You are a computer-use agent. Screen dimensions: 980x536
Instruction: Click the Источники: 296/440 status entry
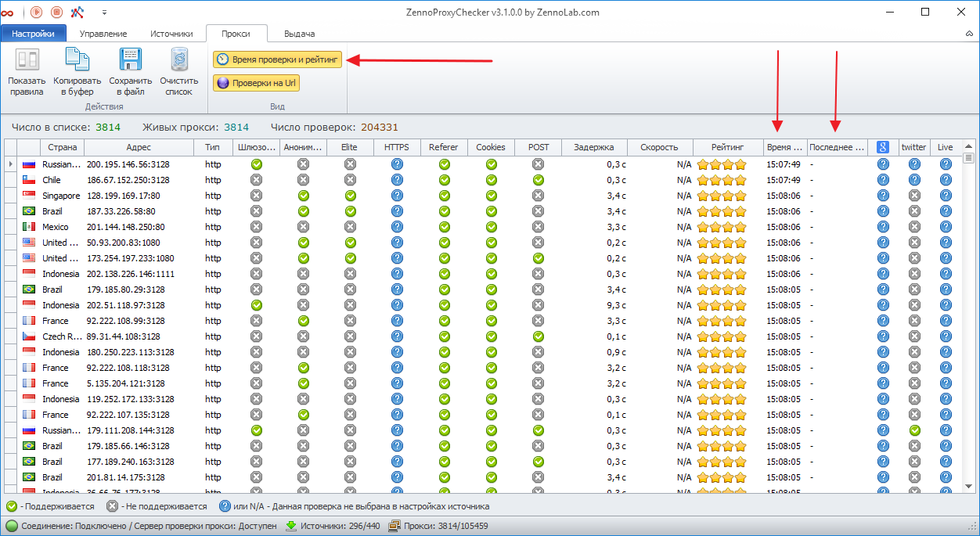click(332, 526)
